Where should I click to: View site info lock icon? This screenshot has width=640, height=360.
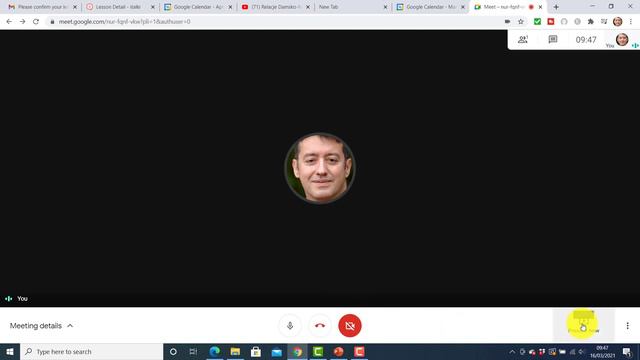click(x=52, y=22)
